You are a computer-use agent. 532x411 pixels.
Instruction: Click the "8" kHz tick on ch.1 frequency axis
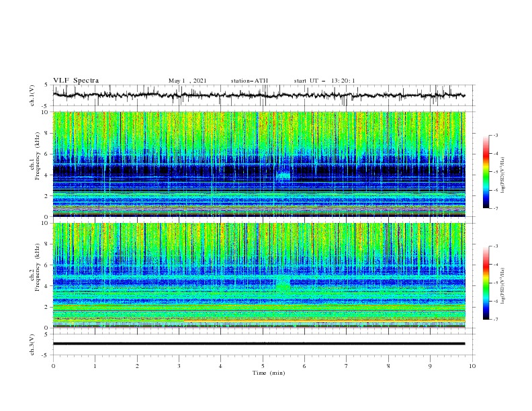pyautogui.click(x=48, y=133)
